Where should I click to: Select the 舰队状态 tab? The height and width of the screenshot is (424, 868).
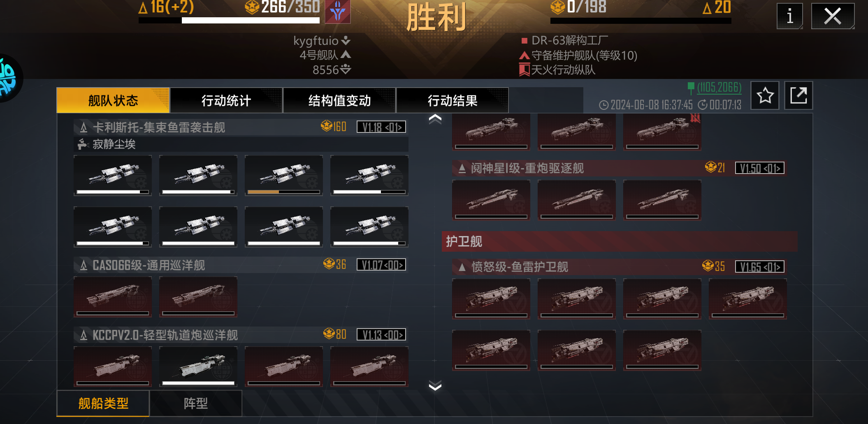[x=113, y=100]
